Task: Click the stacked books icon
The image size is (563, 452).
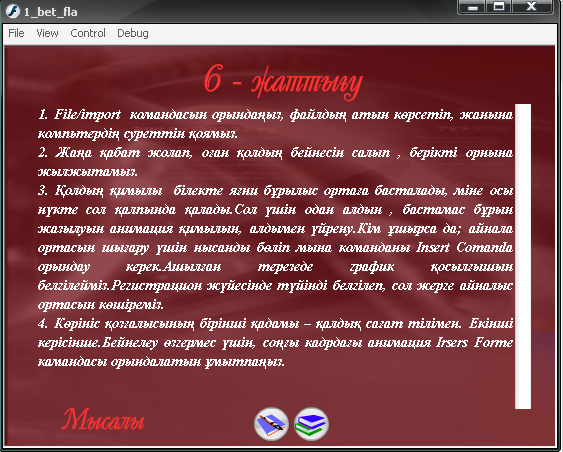Action: [x=311, y=424]
